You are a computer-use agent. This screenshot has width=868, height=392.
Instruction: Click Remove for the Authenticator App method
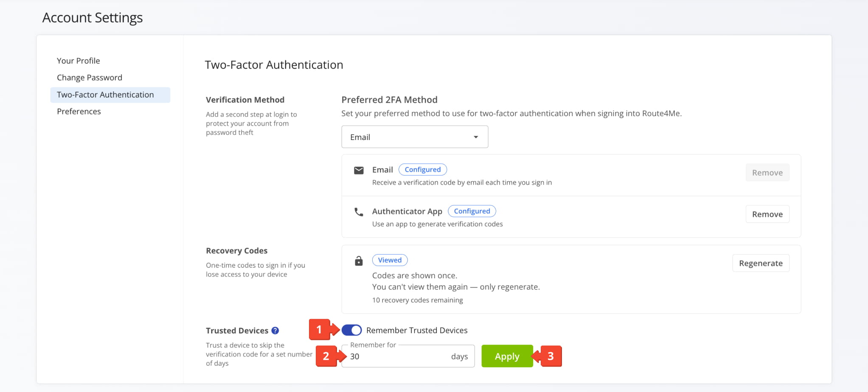767,214
